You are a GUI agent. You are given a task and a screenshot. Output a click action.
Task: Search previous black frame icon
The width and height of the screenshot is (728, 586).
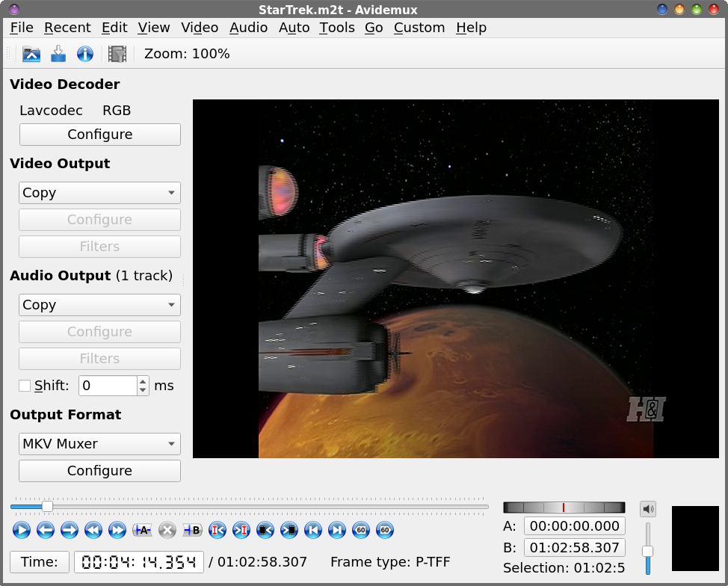click(265, 530)
